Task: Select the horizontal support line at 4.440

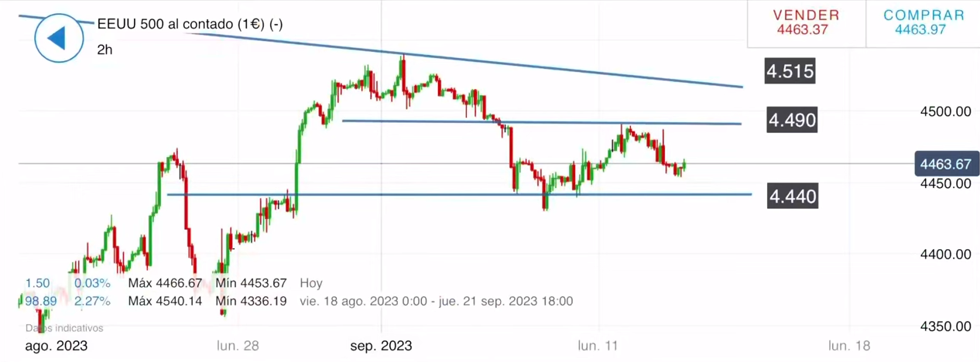Action: (x=464, y=194)
